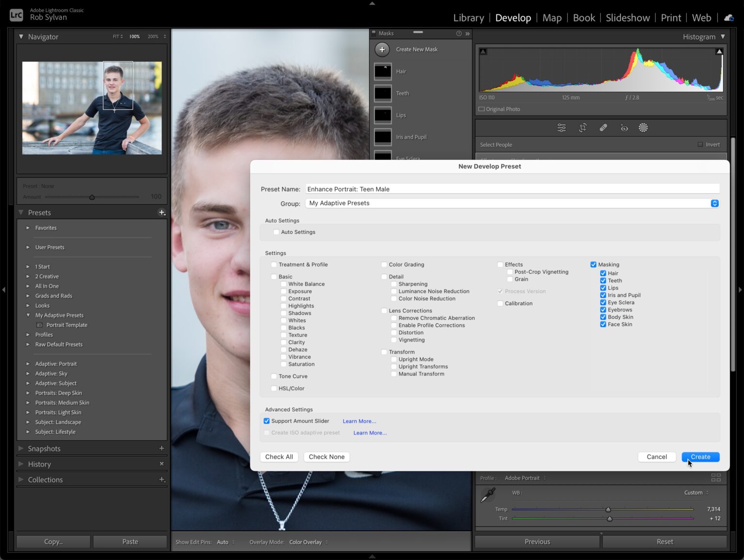Select the Healing Remove tool

604,127
